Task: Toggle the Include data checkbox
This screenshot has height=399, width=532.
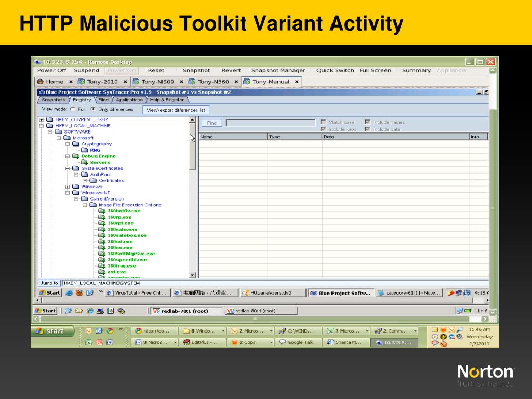Action: (367, 129)
